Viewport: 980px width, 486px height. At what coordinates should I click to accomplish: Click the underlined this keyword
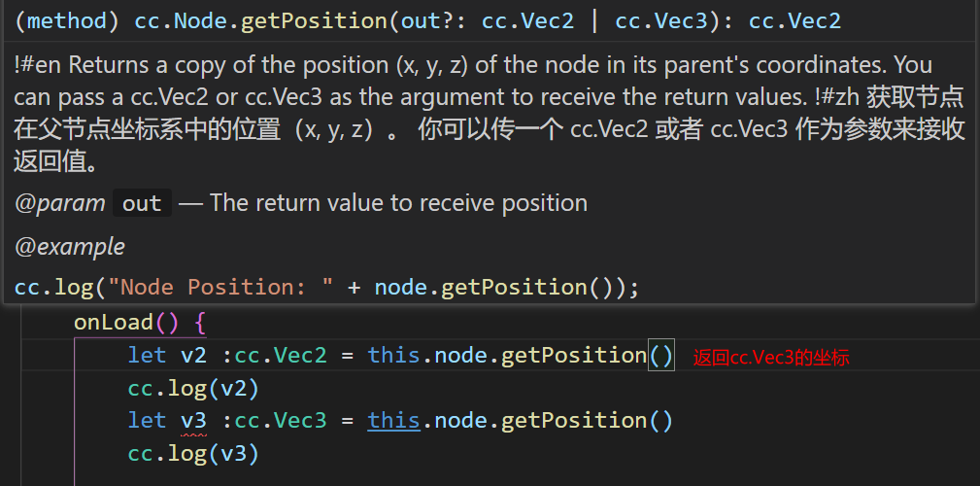click(x=393, y=421)
